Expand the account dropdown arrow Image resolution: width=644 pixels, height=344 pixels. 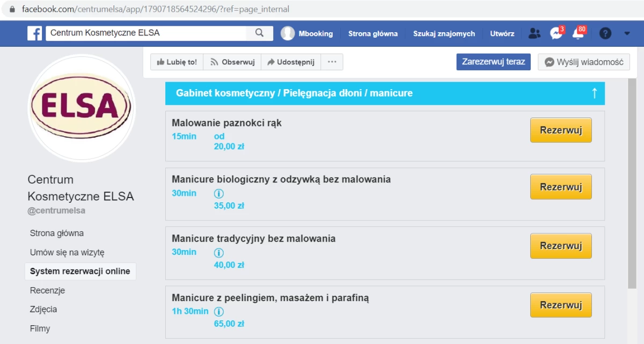627,33
